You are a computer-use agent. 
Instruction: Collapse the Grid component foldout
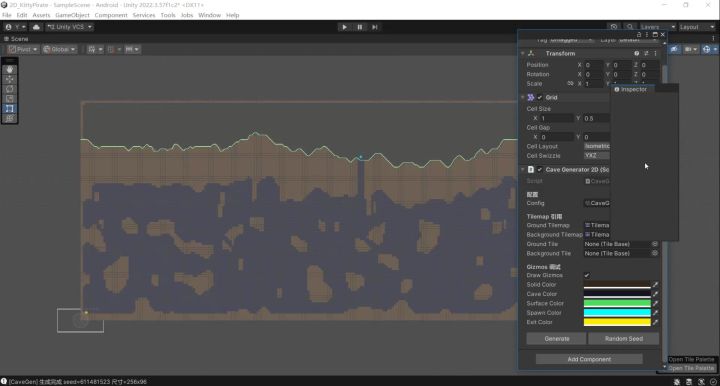pyautogui.click(x=523, y=97)
